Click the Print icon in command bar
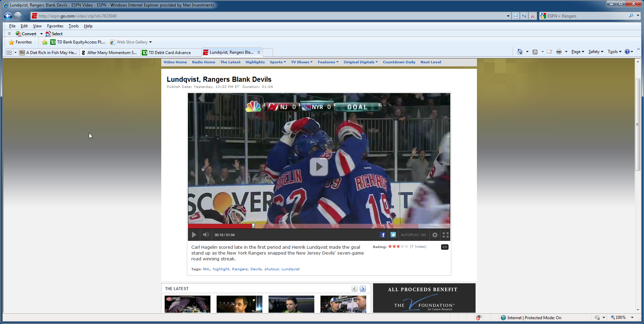Screen dimensions: 644x324 (x=559, y=52)
